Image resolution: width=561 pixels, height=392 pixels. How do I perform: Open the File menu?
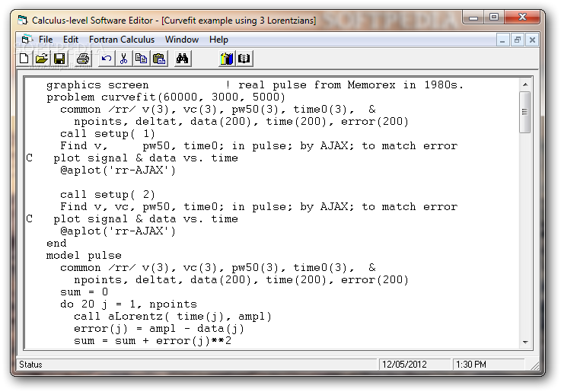click(x=46, y=40)
